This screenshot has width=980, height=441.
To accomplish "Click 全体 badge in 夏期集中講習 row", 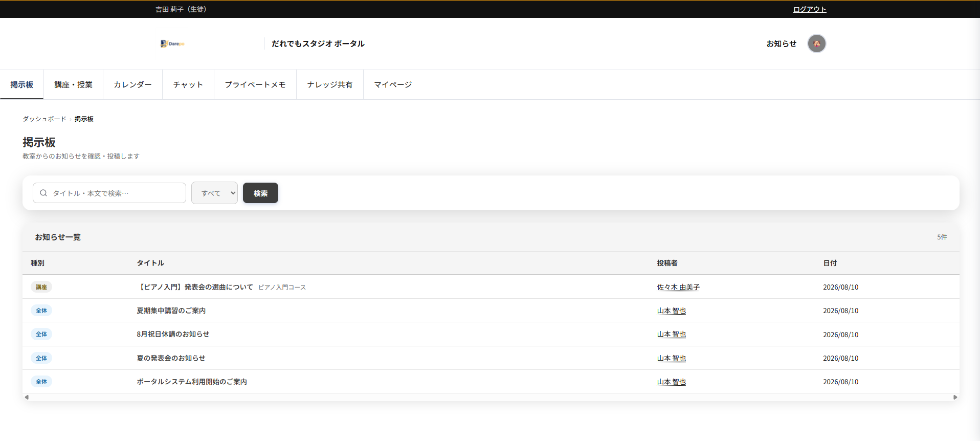I will [41, 311].
